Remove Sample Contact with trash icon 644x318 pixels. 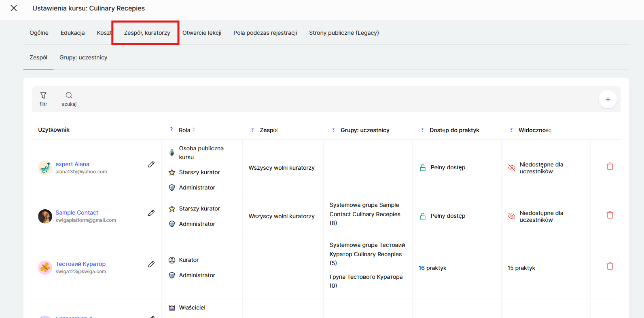[610, 215]
